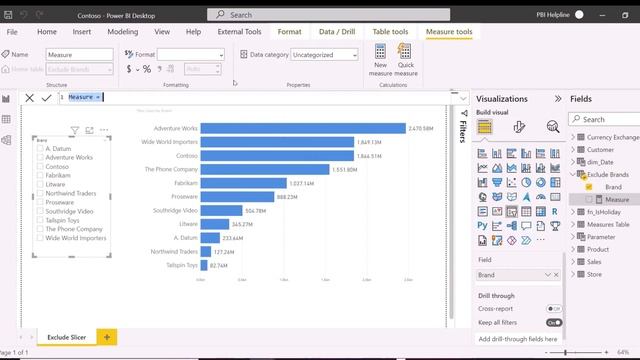Check Proseware in the slicer
640x360 pixels.
click(x=40, y=202)
